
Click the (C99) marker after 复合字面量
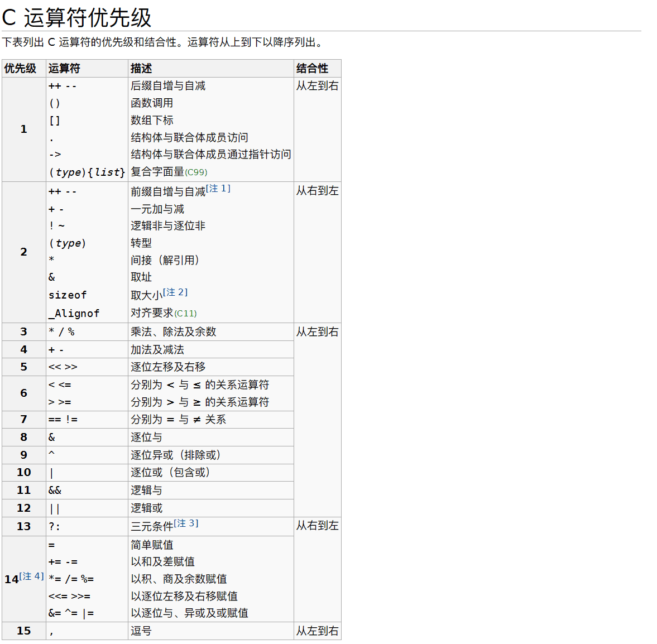[196, 172]
